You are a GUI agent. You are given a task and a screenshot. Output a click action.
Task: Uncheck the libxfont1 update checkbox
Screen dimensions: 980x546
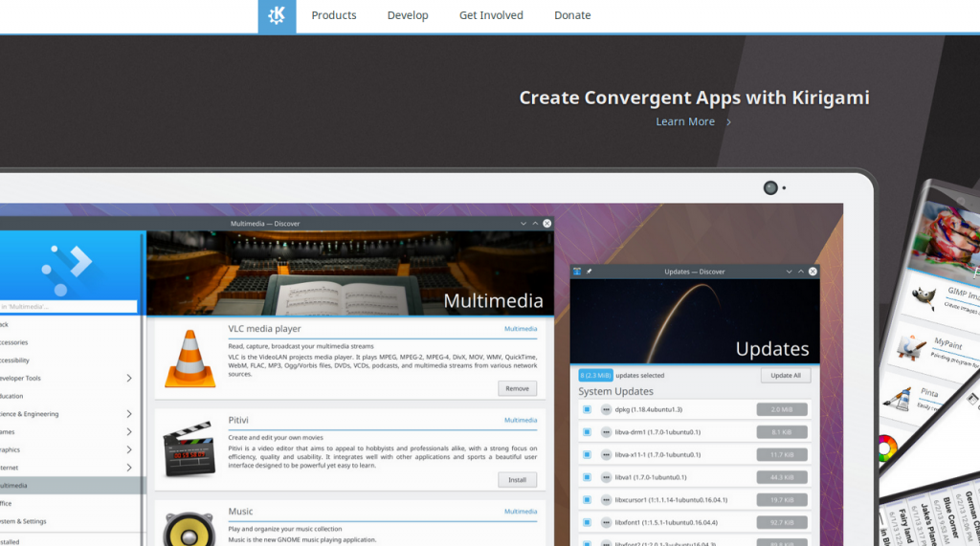(x=587, y=522)
